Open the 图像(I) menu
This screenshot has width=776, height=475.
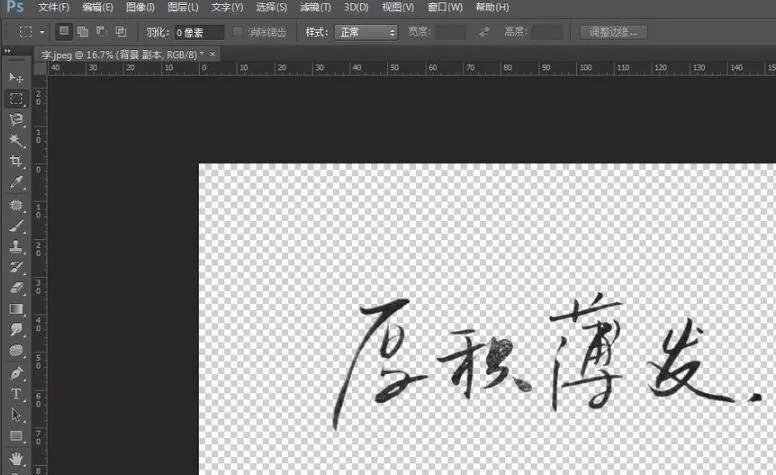coord(140,7)
